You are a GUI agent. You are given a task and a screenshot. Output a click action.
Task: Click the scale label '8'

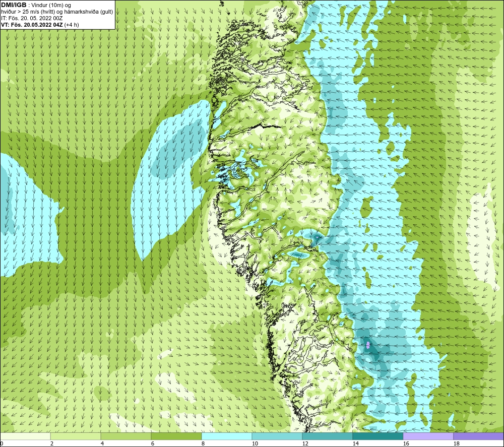tap(203, 444)
